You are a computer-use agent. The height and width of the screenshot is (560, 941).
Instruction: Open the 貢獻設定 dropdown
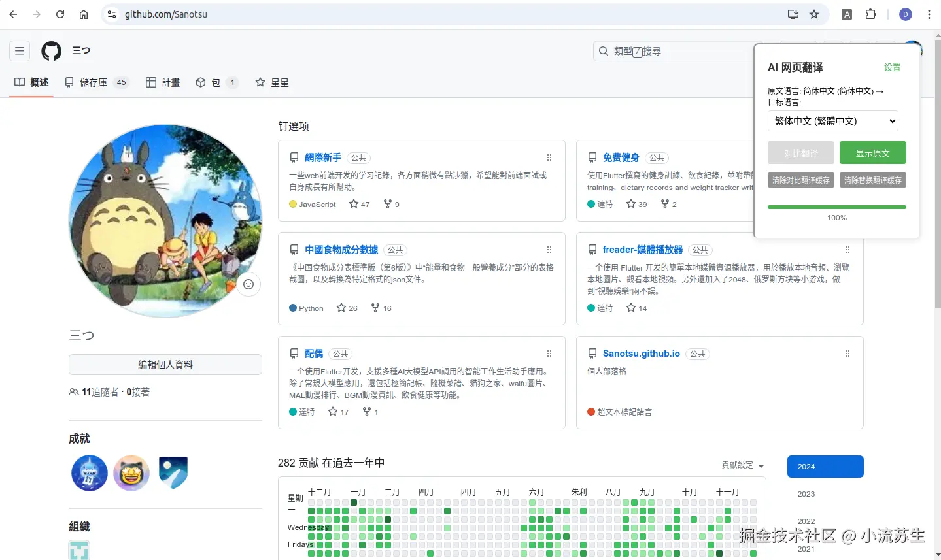740,465
